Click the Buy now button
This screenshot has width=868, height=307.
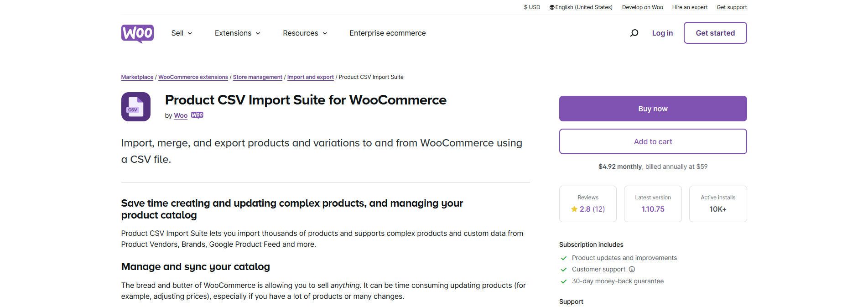tap(652, 108)
